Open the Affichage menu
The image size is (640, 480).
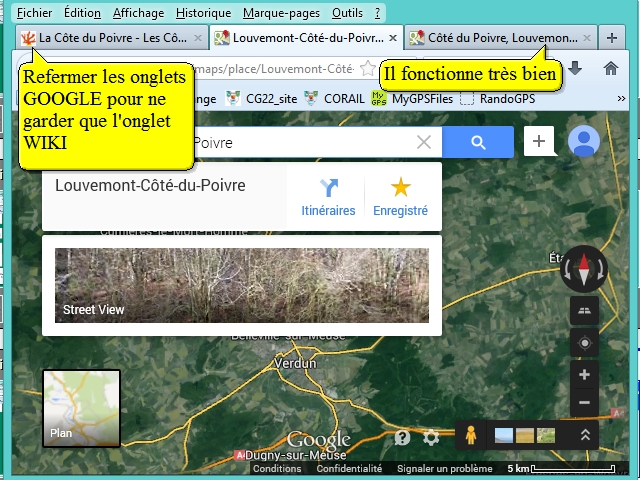pos(138,13)
